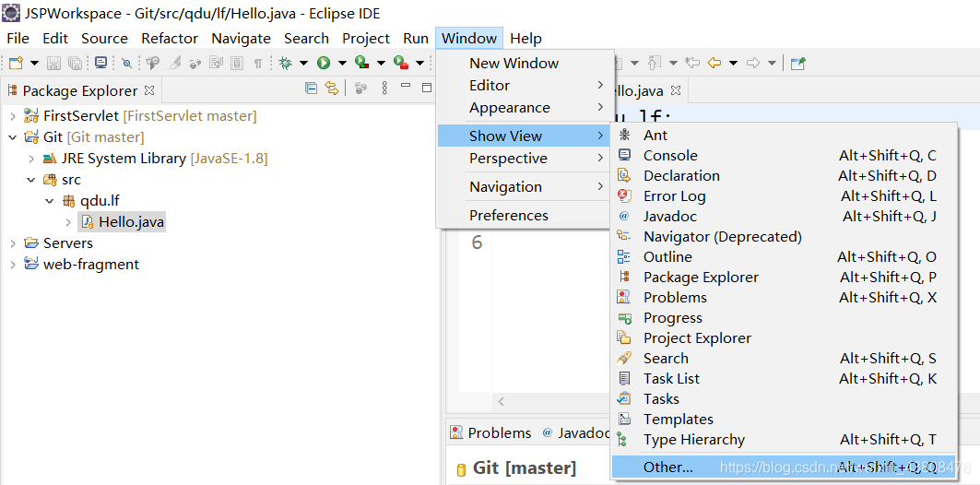Choose Preferences in Window menu
This screenshot has height=485, width=980.
[523, 216]
